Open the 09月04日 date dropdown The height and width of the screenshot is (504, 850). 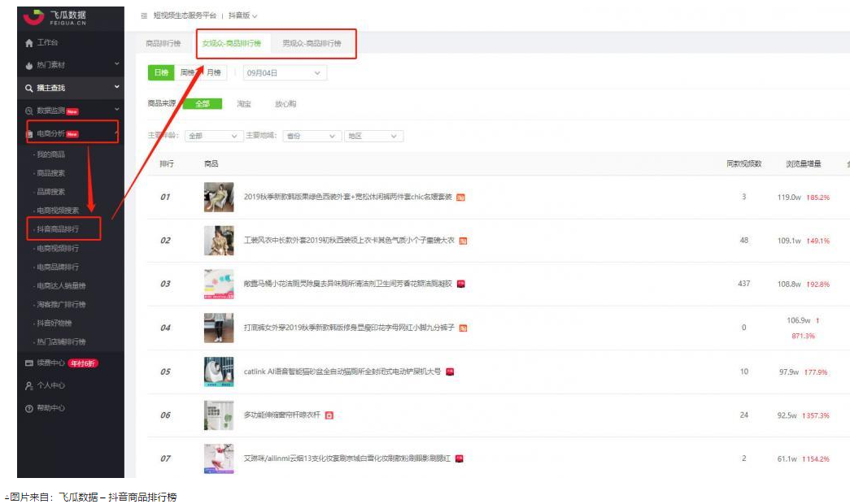(285, 73)
